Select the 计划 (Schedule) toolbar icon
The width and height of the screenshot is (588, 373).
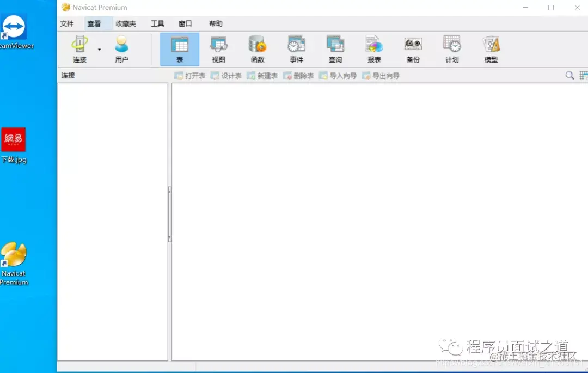(x=452, y=48)
